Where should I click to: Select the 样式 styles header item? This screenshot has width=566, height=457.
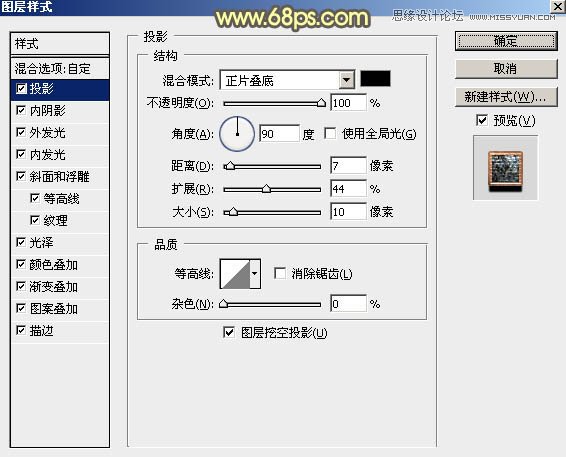coord(60,44)
